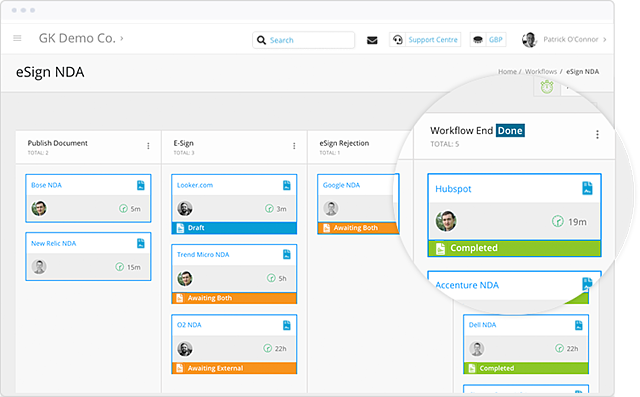Viewport: 640px width, 397px height.
Task: Click the search magnifier icon
Action: click(261, 40)
